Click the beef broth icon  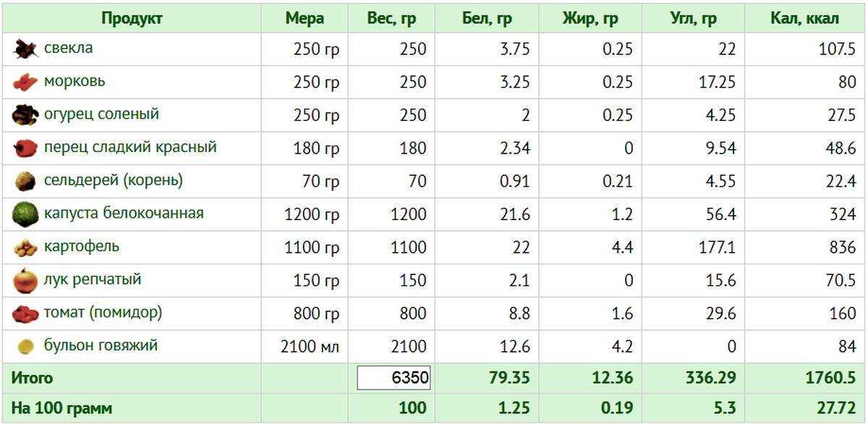click(x=25, y=347)
